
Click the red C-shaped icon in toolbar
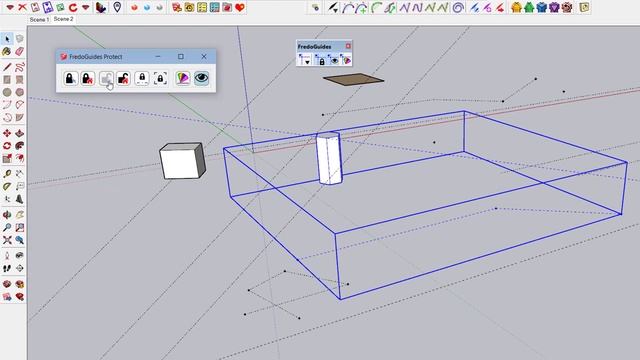tap(73, 7)
